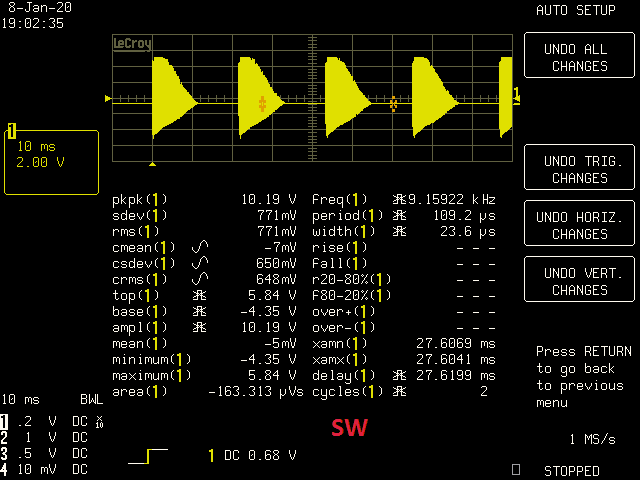Click the crms(1) status sine icon
Image resolution: width=640 pixels, height=480 pixels.
[200, 279]
